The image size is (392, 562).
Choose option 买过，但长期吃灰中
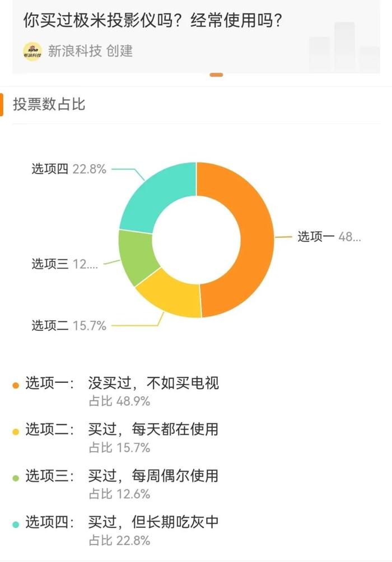tap(153, 523)
